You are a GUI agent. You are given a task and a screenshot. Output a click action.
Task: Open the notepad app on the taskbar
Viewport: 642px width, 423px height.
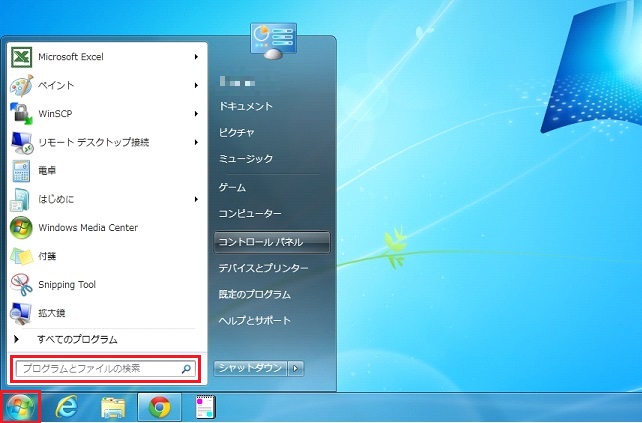205,407
